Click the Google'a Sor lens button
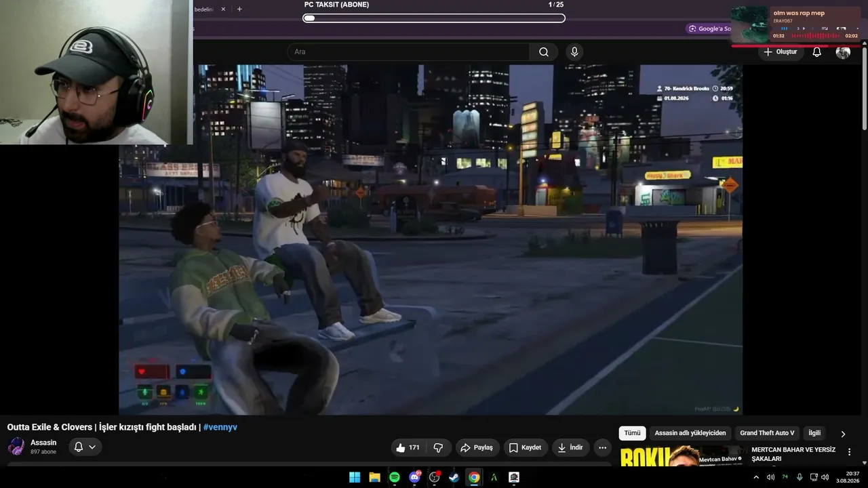 pos(709,28)
